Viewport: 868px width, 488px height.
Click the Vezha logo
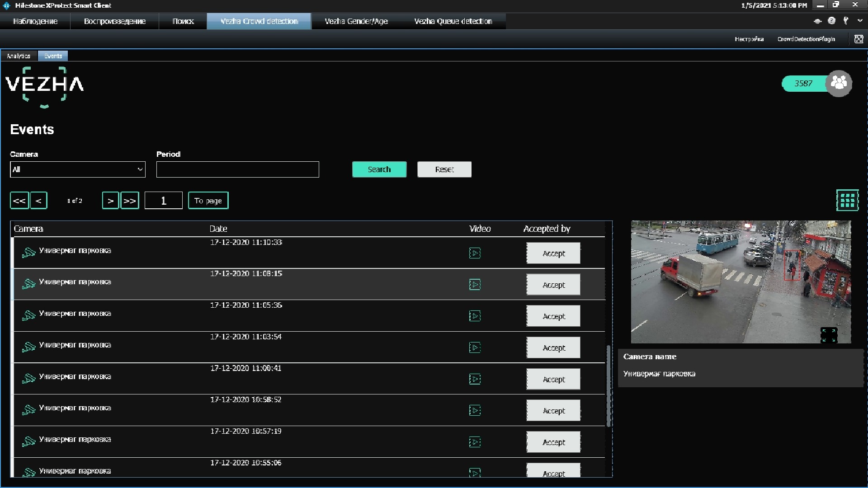pyautogui.click(x=44, y=87)
